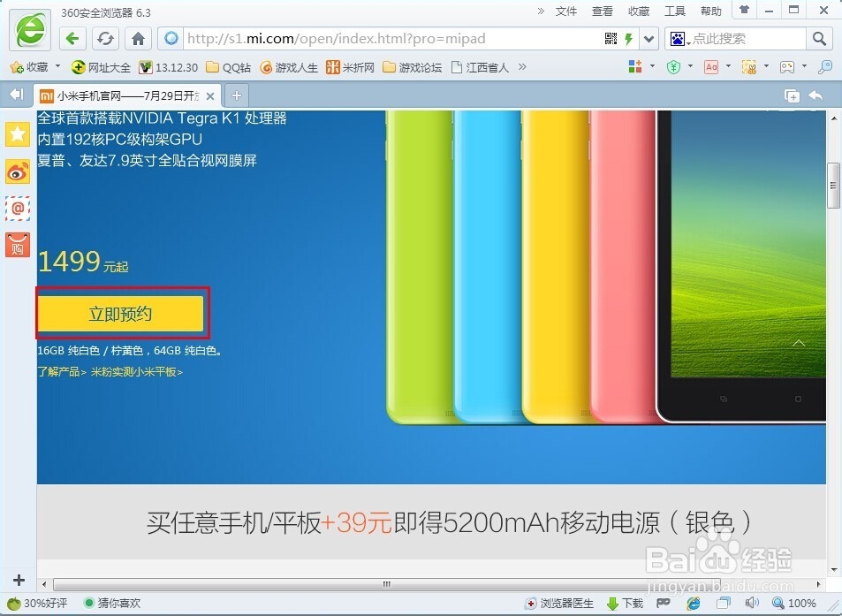
Task: Add a sidebar app with plus icon
Action: tap(19, 580)
